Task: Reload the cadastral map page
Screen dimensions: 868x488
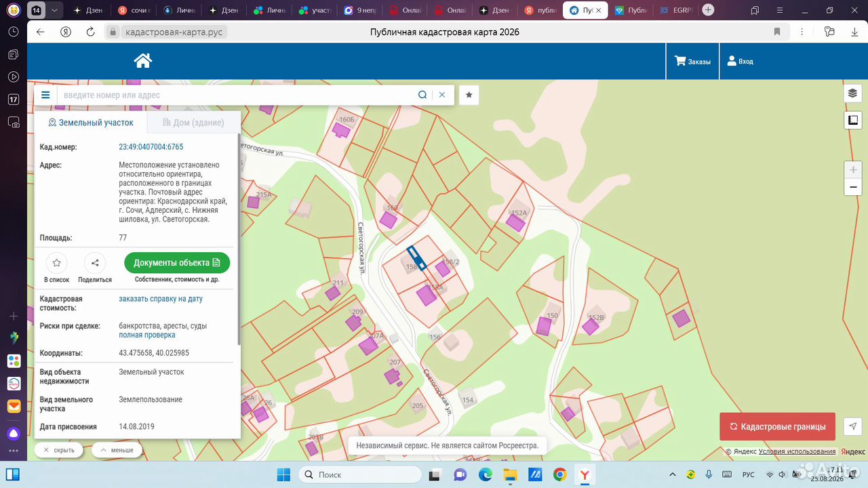Action: pos(90,32)
